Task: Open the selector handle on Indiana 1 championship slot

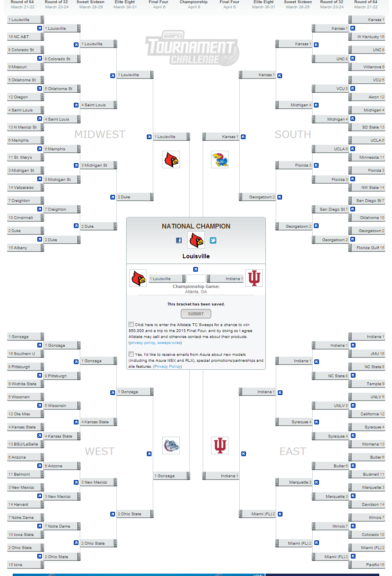Action: tap(208, 278)
